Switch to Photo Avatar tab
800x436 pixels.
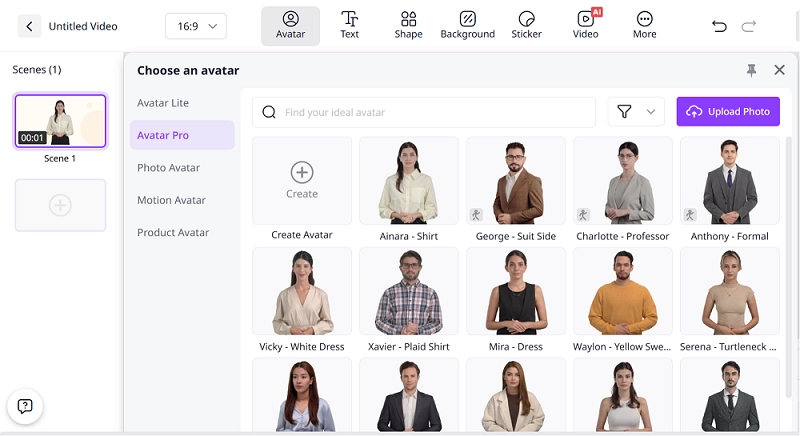click(182, 168)
